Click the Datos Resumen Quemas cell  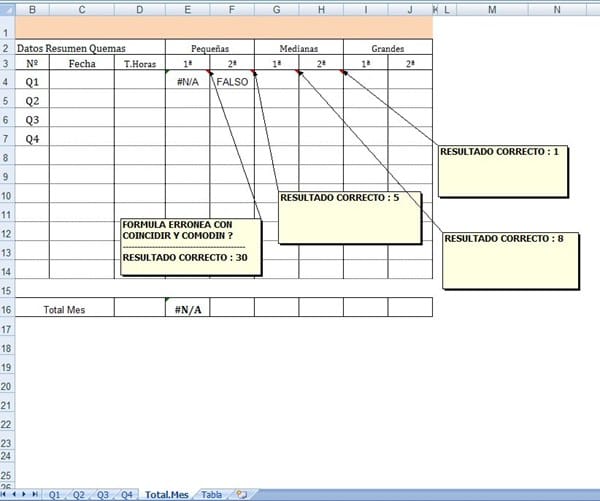[90, 47]
